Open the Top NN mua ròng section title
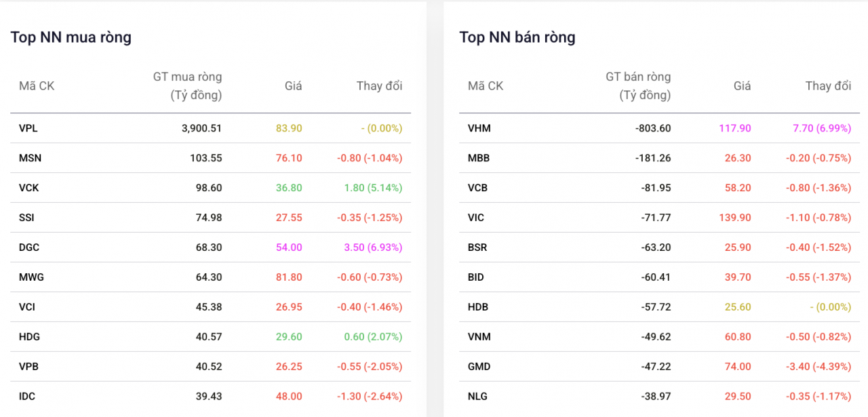 pyautogui.click(x=71, y=37)
